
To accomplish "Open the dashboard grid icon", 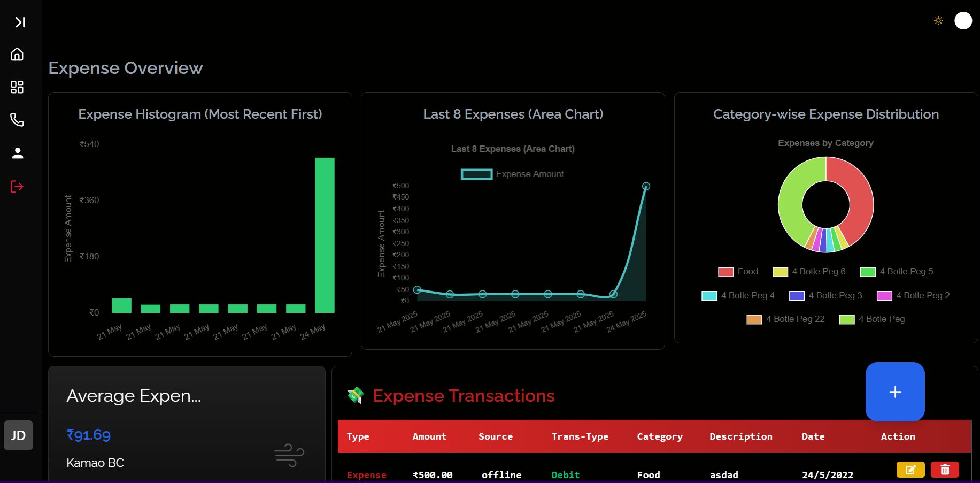I will (17, 87).
